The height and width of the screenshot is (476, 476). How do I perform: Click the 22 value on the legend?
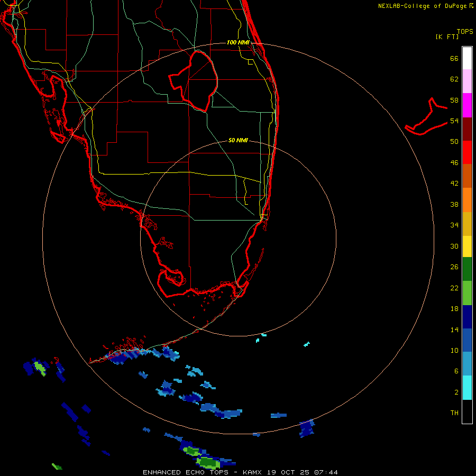tap(454, 288)
